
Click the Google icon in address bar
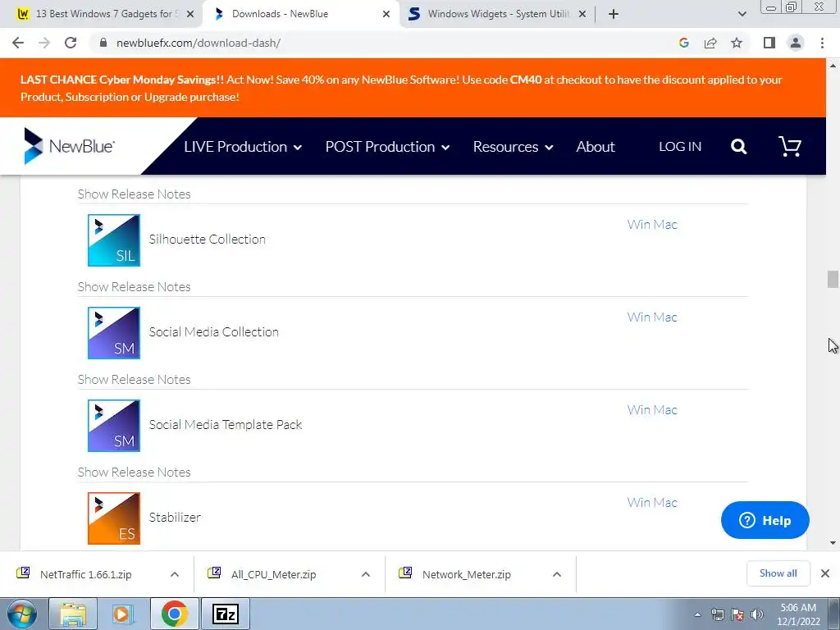point(683,43)
